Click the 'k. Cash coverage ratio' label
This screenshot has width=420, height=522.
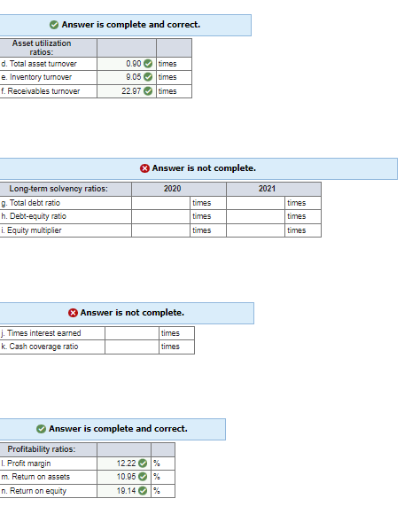pyautogui.click(x=39, y=347)
